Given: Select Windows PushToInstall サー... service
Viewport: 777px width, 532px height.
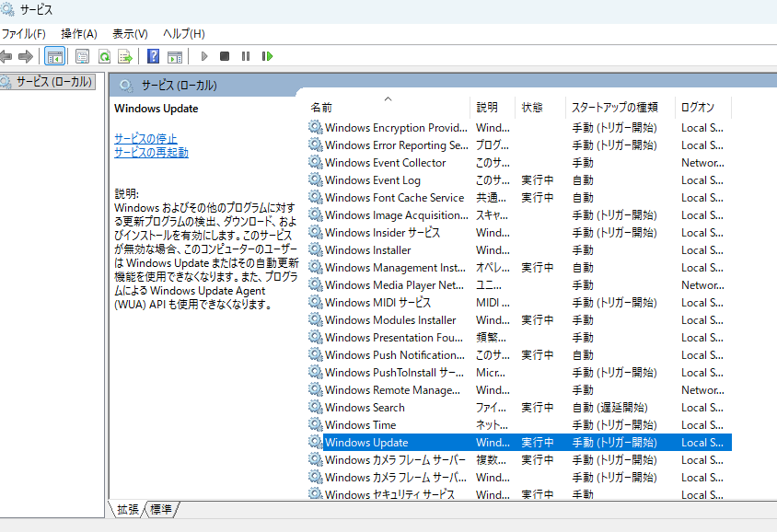Looking at the screenshot, I should pos(394,372).
